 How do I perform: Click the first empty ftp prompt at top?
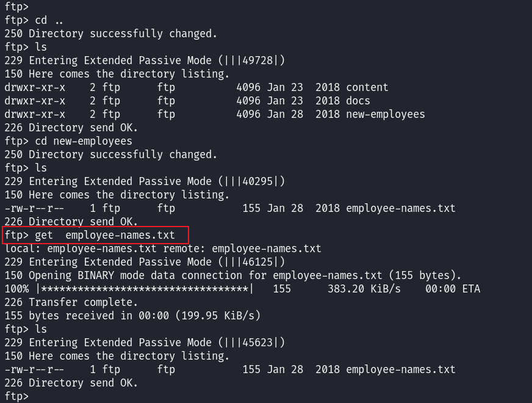pos(16,7)
